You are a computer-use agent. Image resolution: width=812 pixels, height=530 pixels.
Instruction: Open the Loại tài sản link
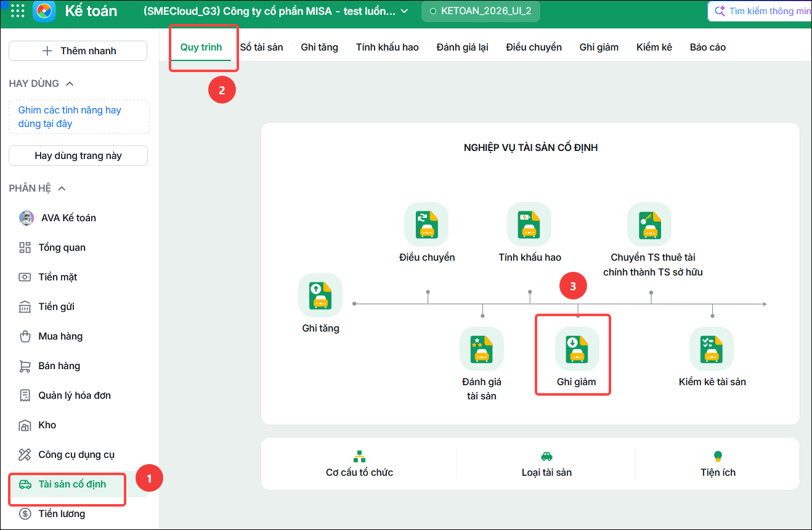pos(546,473)
